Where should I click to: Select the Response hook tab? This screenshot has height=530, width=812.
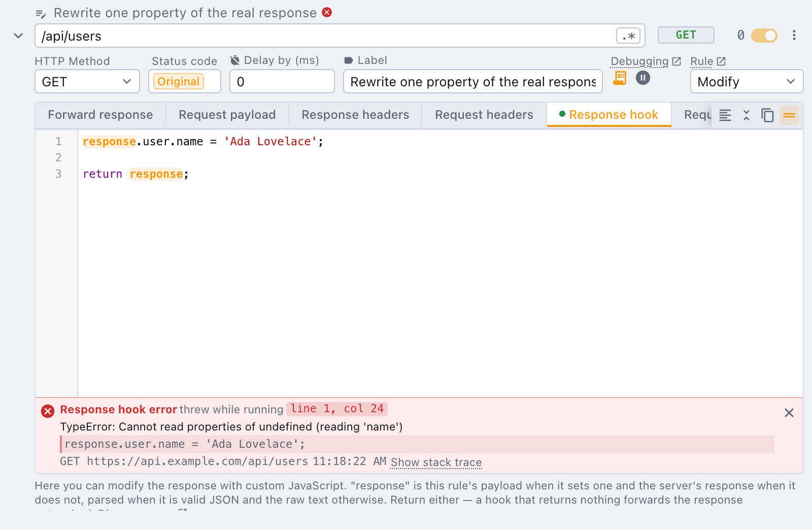pyautogui.click(x=609, y=115)
